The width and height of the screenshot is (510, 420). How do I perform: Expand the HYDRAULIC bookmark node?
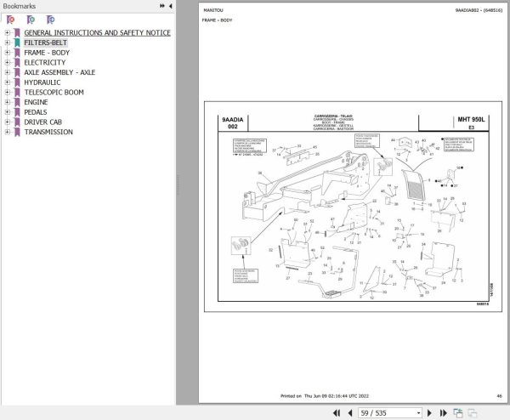pyautogui.click(x=7, y=82)
